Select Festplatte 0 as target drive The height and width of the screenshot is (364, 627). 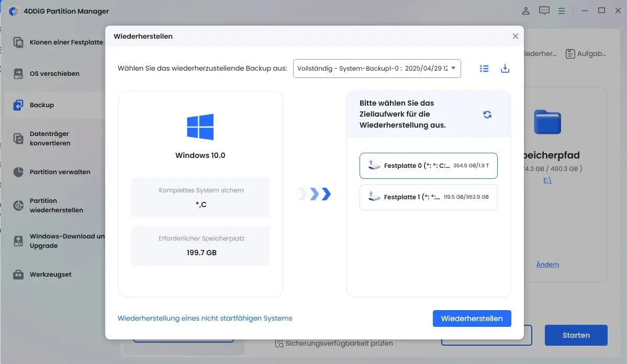pyautogui.click(x=428, y=165)
